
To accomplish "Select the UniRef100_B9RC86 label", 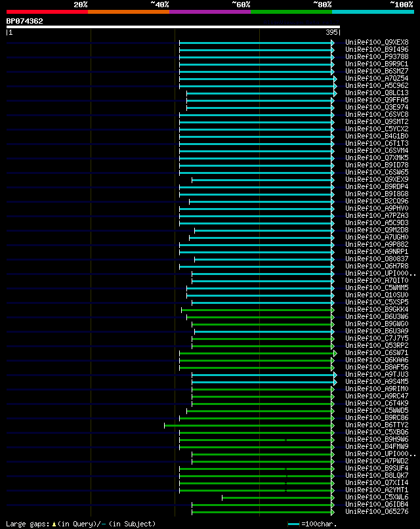I will pos(377,418).
